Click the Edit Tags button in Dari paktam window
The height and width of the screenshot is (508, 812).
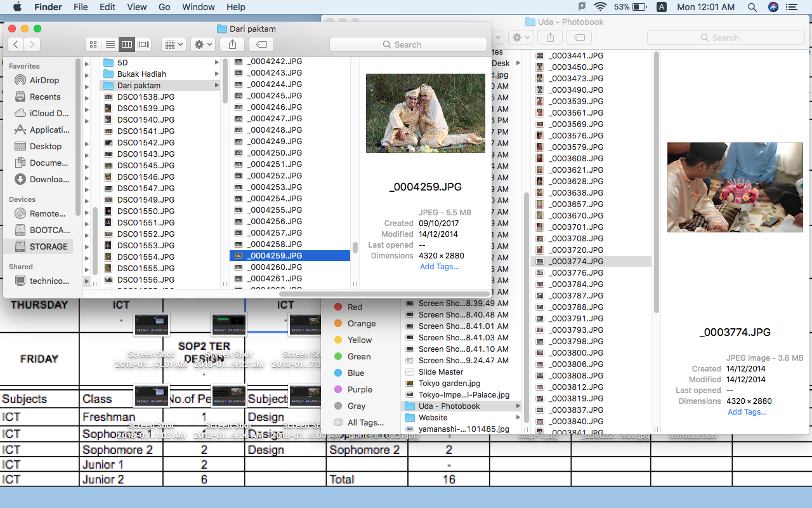coord(261,44)
